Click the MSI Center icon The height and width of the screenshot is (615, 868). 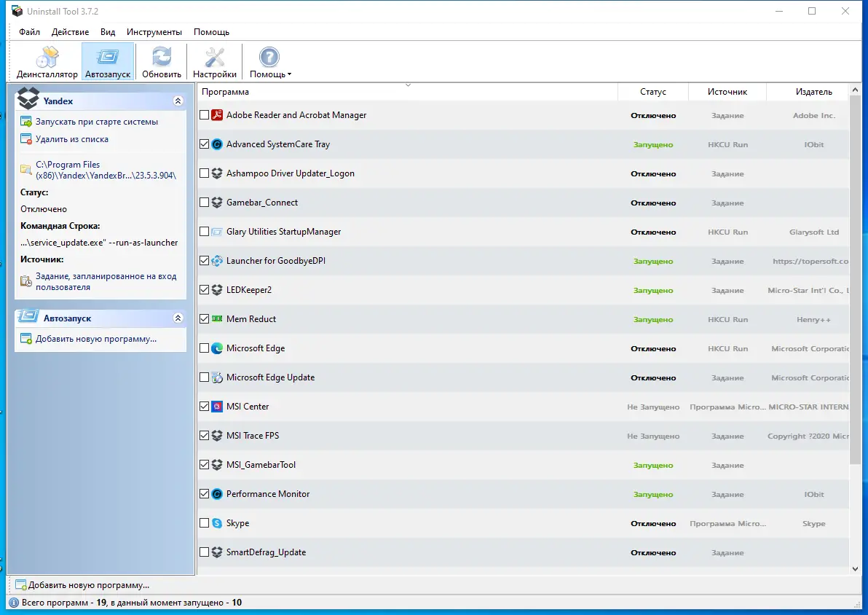click(x=217, y=407)
